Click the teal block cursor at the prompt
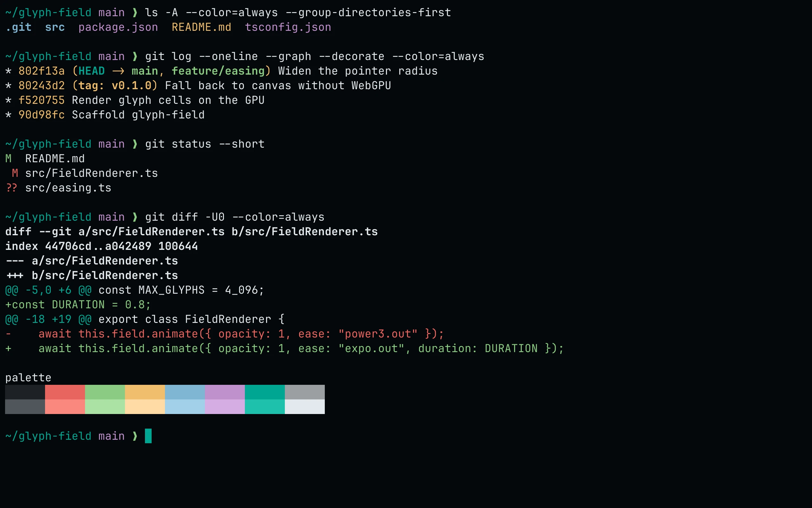The height and width of the screenshot is (508, 812). pos(148,436)
